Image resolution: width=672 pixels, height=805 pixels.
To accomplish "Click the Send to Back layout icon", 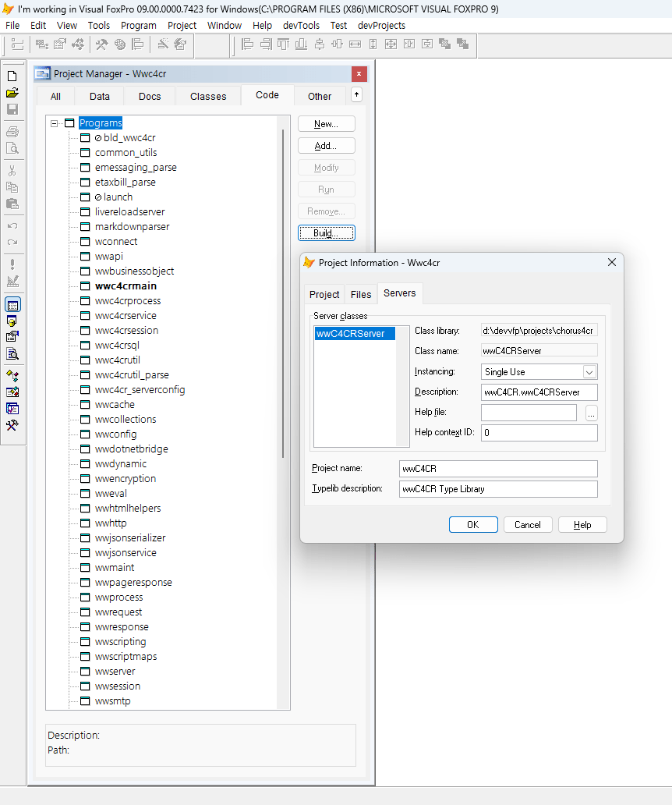I will [463, 44].
